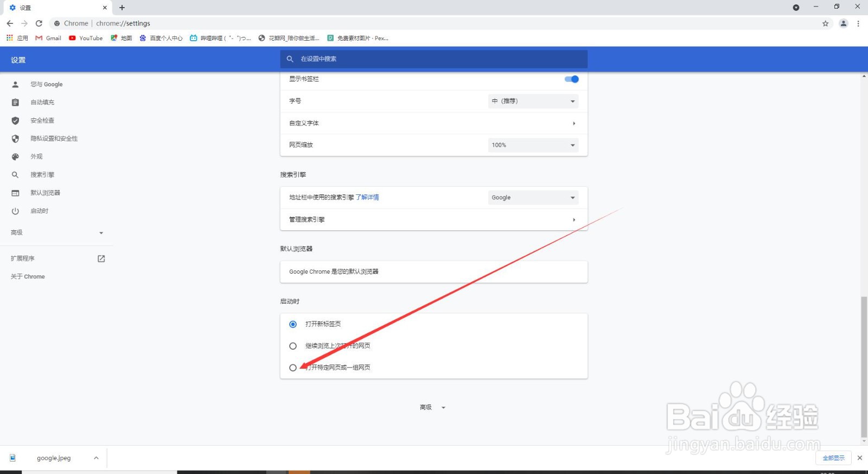The image size is (868, 474).
Task: Click 扩展程序 sidebar link
Action: [22, 258]
